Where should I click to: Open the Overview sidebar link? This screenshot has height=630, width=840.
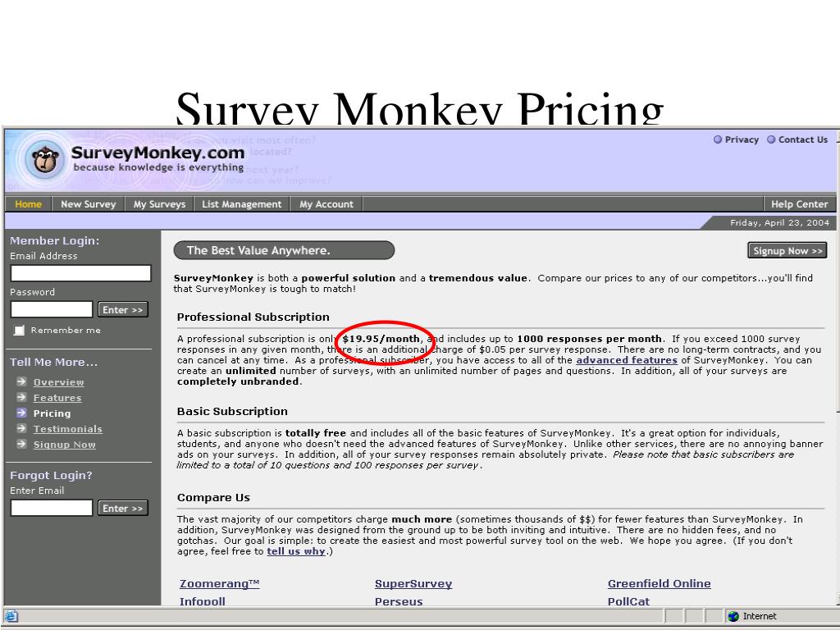pos(58,382)
